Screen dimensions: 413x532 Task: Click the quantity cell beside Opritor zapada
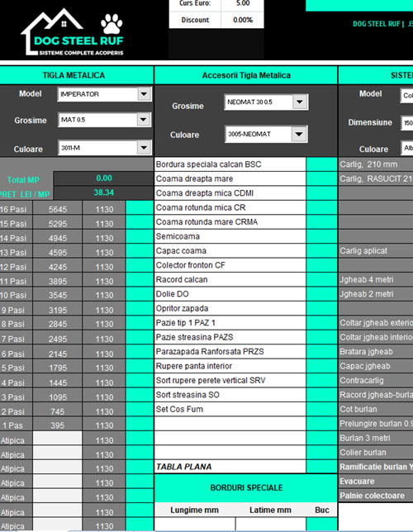tap(321, 308)
